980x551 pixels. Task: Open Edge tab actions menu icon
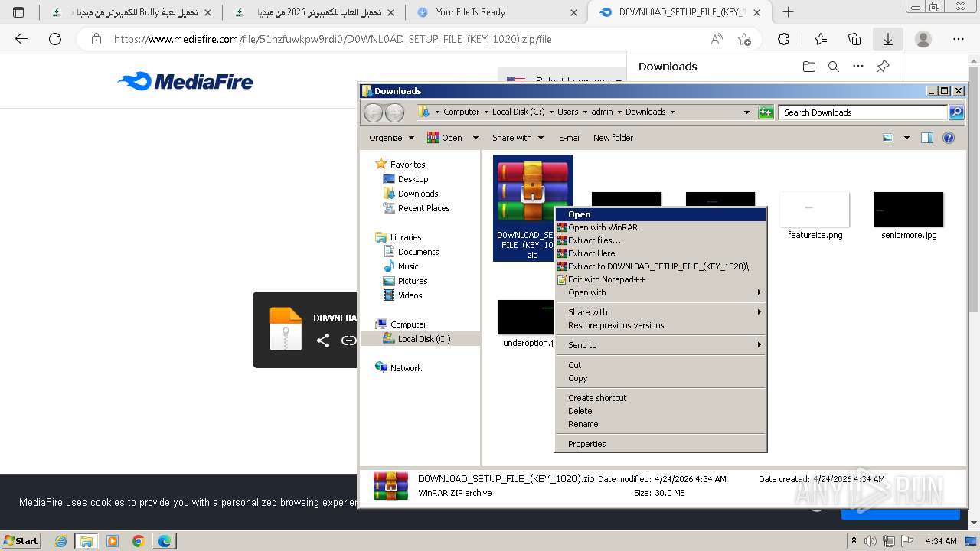(18, 12)
